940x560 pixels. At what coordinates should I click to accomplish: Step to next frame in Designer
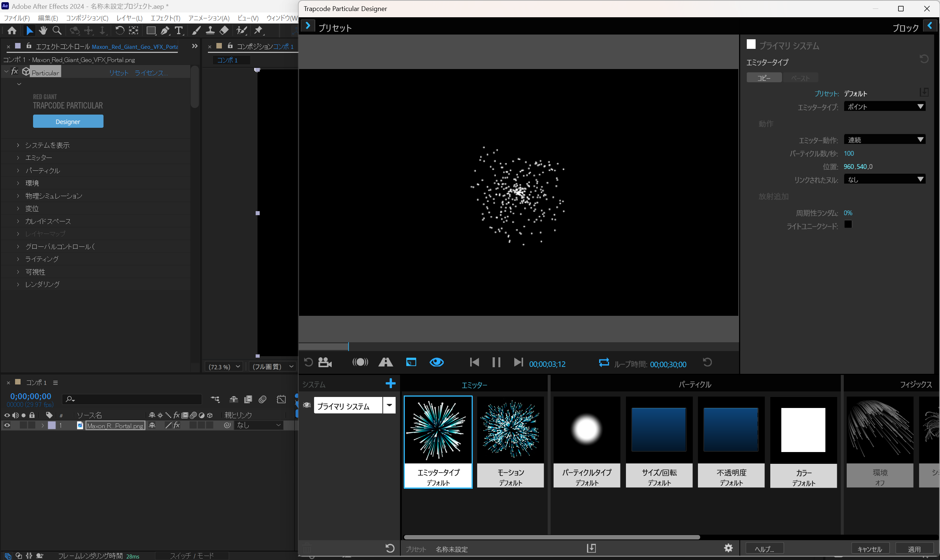(x=519, y=362)
